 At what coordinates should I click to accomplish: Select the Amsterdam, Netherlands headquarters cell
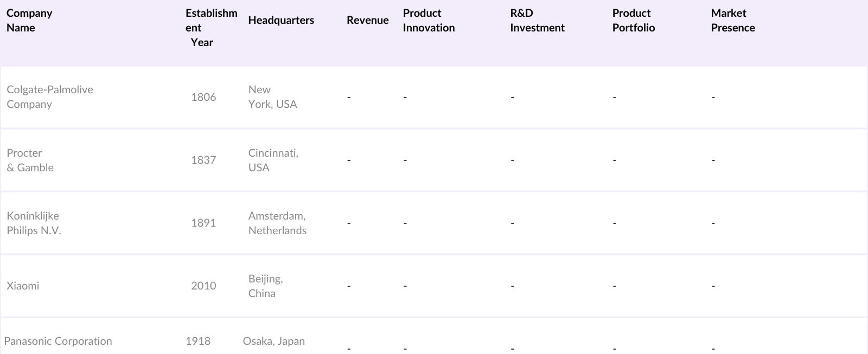[277, 223]
